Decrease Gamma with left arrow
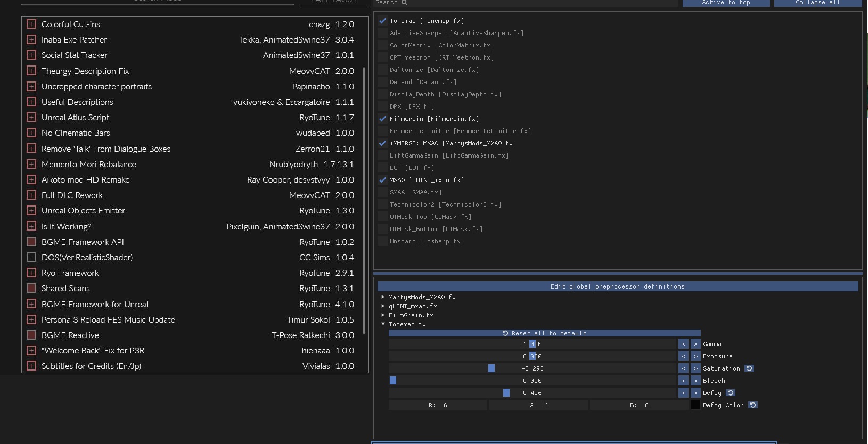Image resolution: width=868 pixels, height=444 pixels. coord(683,344)
